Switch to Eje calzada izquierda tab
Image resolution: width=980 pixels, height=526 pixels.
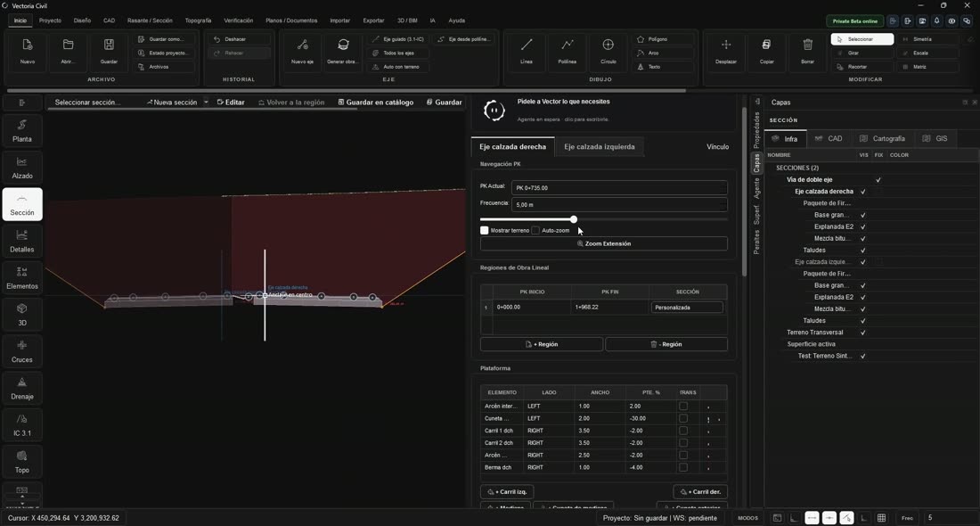click(x=600, y=146)
